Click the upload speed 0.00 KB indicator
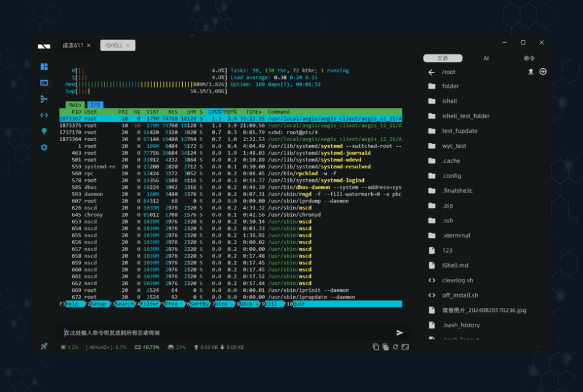The image size is (583, 392). [x=206, y=347]
